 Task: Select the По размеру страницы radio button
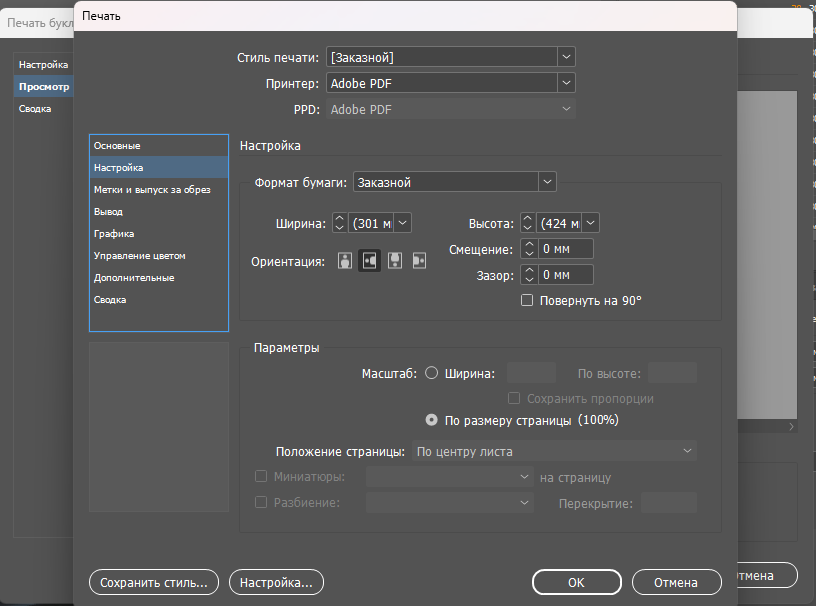click(432, 420)
